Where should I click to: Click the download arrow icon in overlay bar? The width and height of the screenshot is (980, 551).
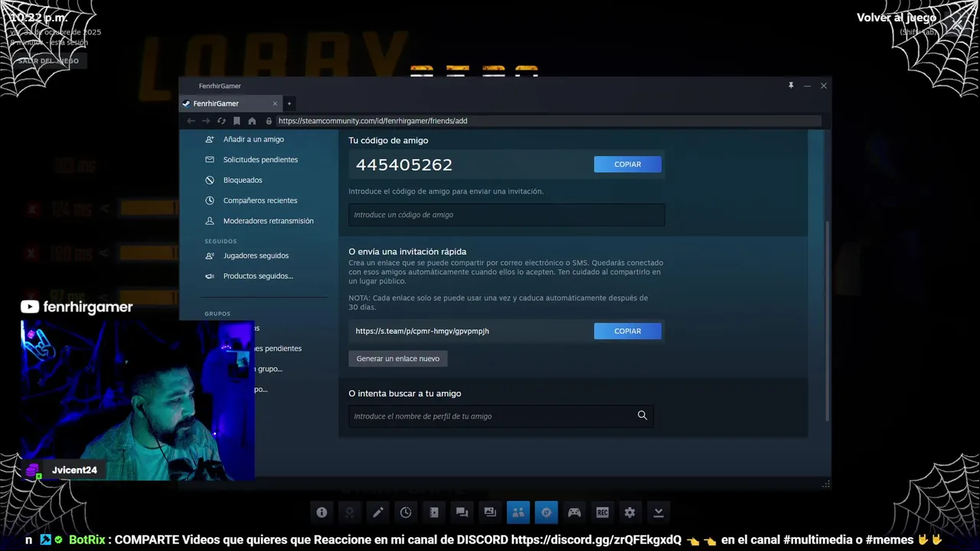658,513
